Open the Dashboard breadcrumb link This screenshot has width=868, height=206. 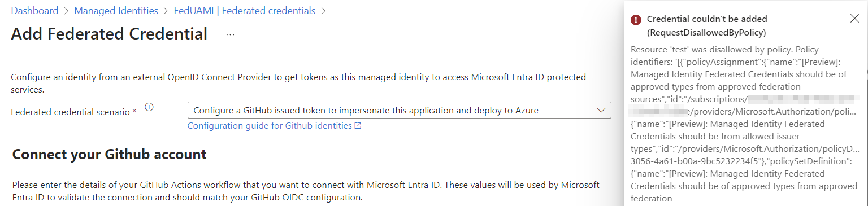34,11
